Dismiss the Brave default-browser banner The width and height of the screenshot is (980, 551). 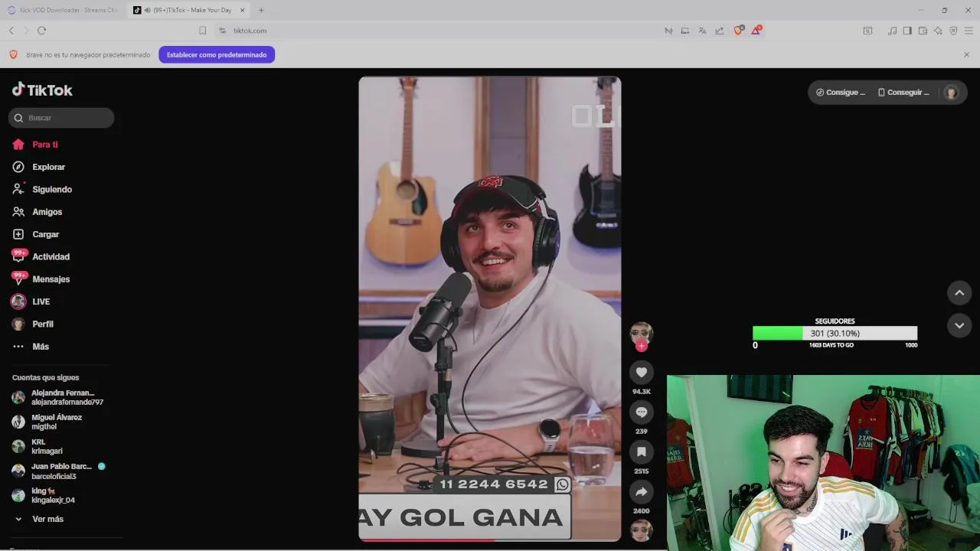966,55
